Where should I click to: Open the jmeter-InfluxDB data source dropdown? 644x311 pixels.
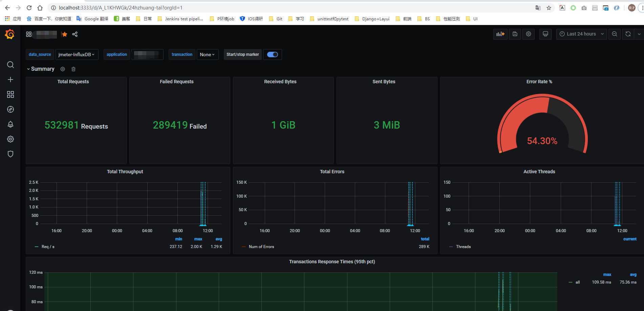pos(77,54)
